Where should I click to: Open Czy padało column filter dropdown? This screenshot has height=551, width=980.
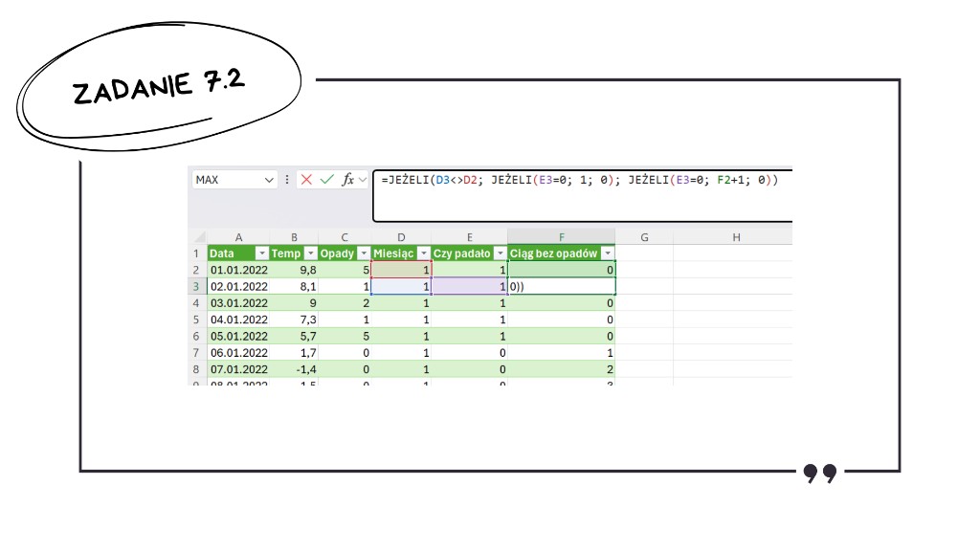[500, 253]
